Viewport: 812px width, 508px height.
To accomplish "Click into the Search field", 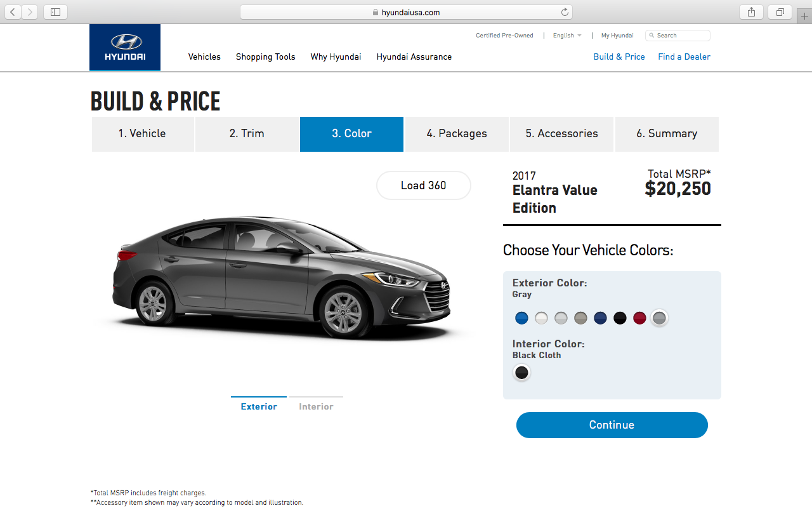I will pos(678,36).
